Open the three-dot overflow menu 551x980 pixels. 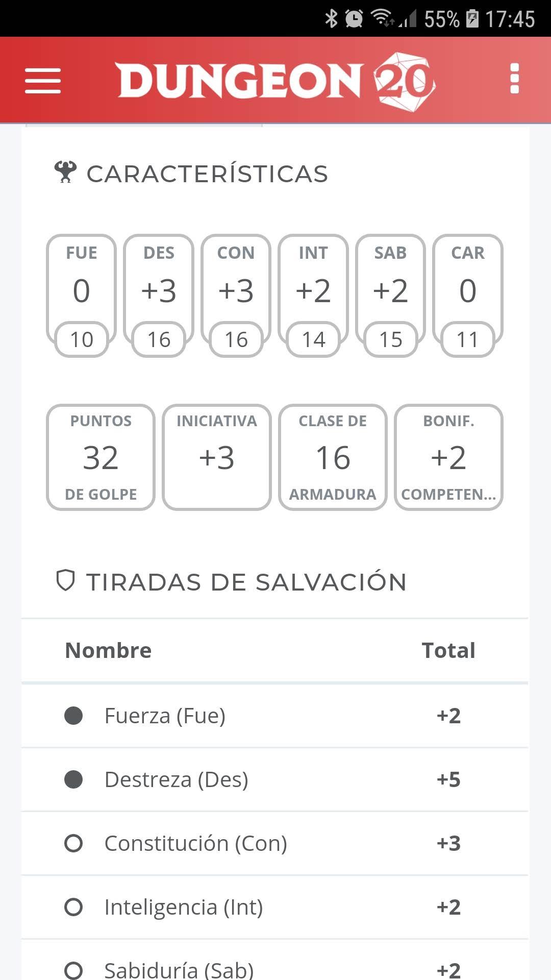coord(514,79)
